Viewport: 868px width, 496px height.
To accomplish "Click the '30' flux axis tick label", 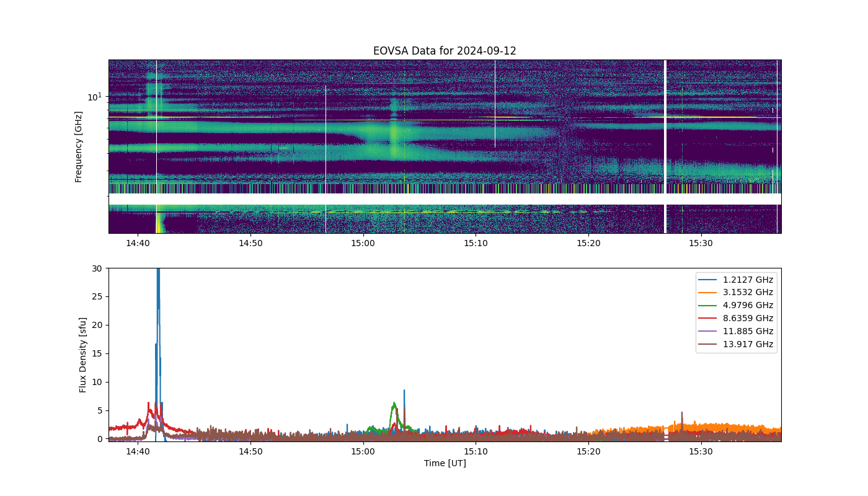I will pos(97,268).
